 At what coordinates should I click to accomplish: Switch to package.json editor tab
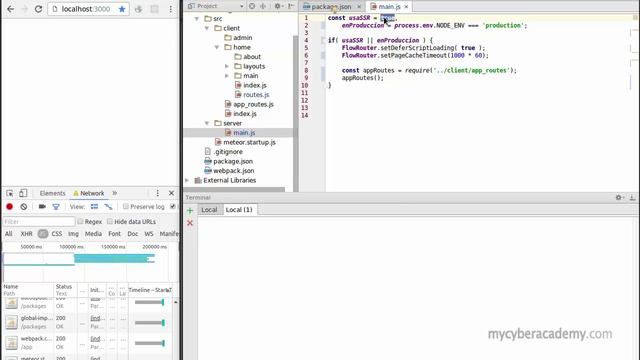coord(331,7)
